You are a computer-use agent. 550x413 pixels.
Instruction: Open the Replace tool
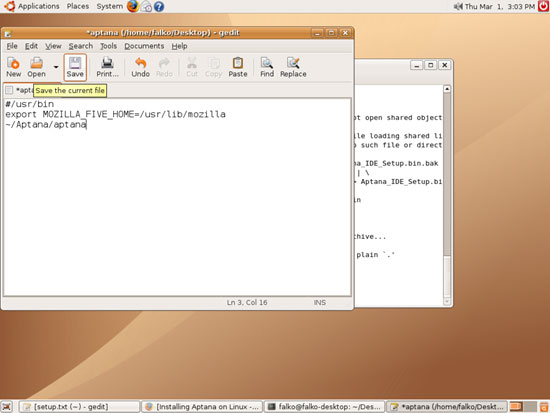pyautogui.click(x=293, y=67)
